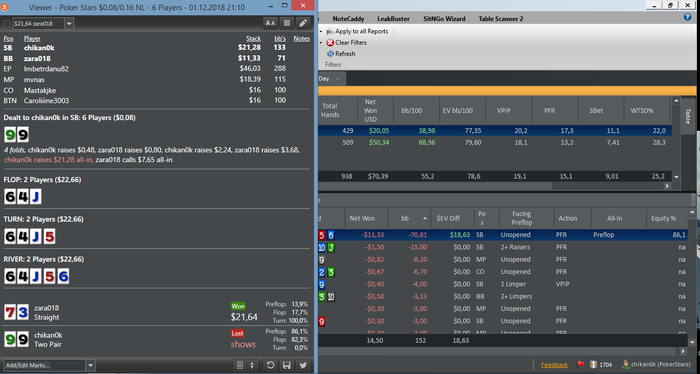Click the clipboard copy-hand icon at Viewer bottom
Image resolution: width=700 pixels, height=374 pixels.
point(240,365)
